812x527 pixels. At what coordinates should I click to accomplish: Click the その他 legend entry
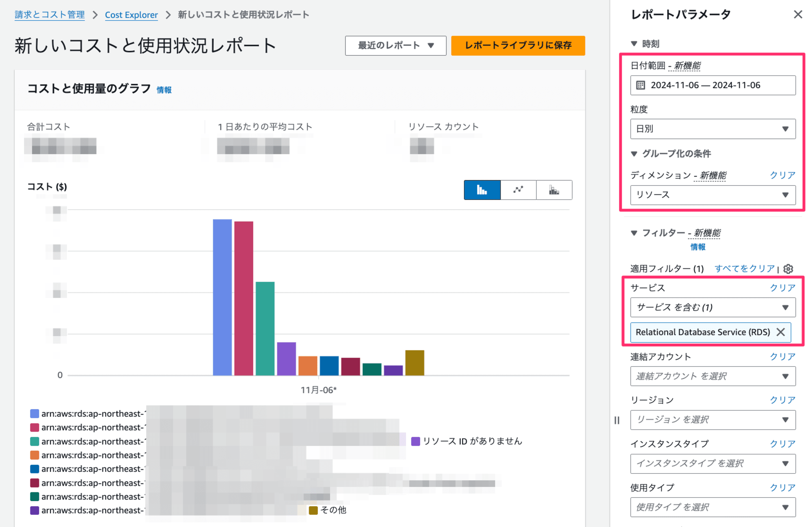coord(328,510)
